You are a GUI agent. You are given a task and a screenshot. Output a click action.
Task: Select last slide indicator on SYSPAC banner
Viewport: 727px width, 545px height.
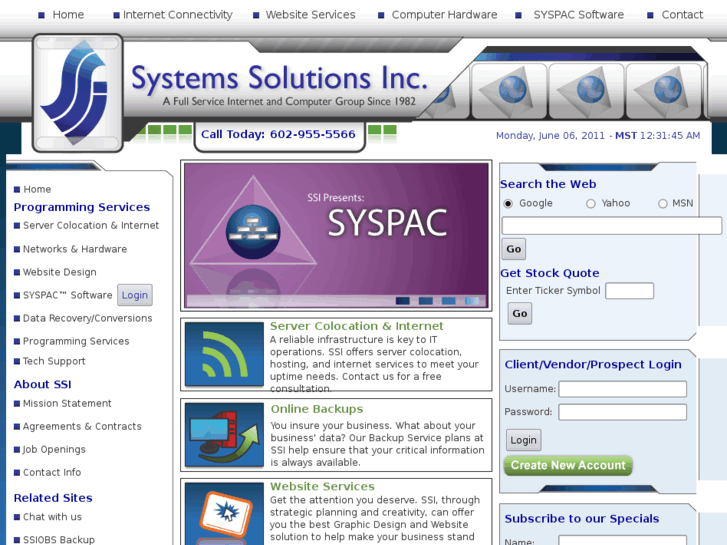pyautogui.click(x=472, y=301)
